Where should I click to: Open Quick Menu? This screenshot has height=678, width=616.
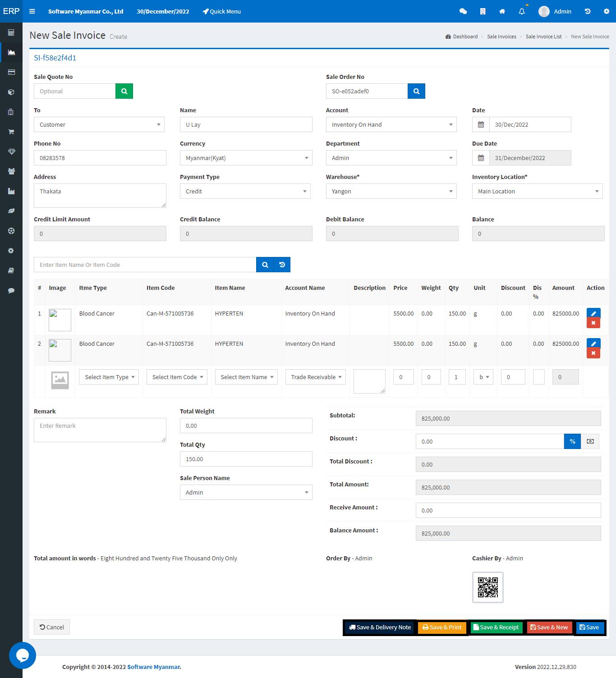click(221, 11)
